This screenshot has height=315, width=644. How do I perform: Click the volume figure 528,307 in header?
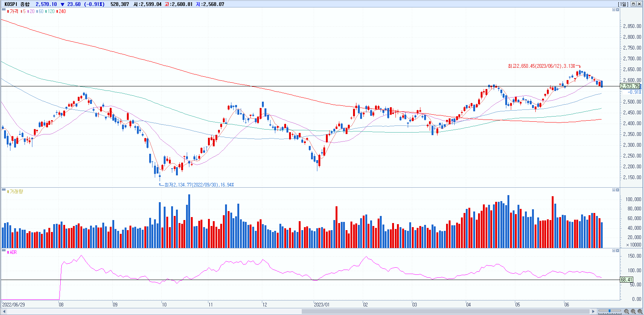pyautogui.click(x=120, y=4)
